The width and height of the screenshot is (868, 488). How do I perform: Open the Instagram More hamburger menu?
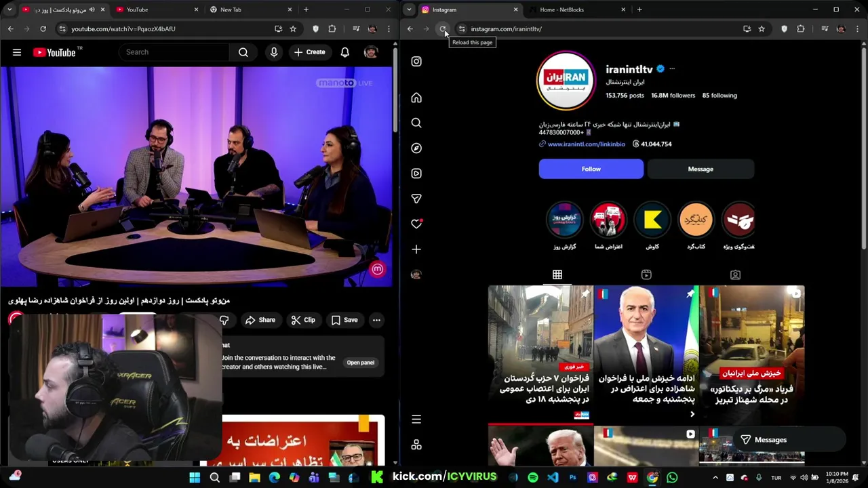point(416,419)
